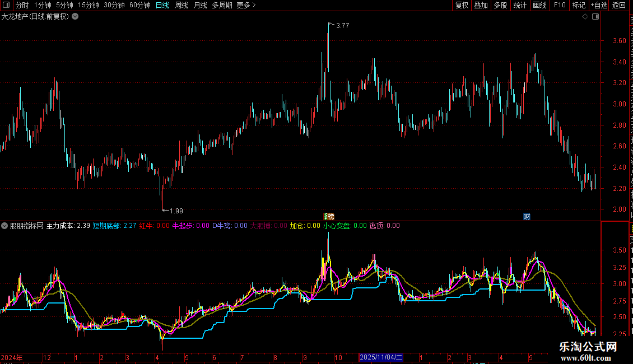The height and width of the screenshot is (364, 633).
Task: Click the D牛窝: 0.00 indicator value
Action: coord(230,226)
